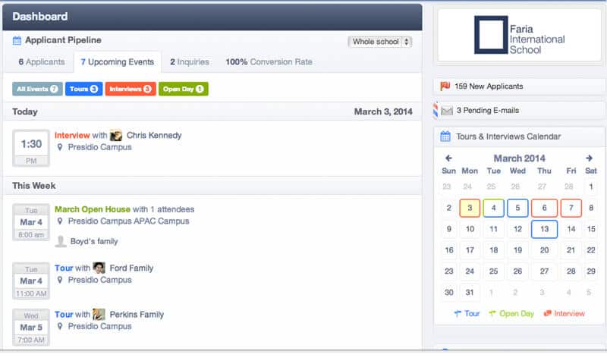Select March 6 interview date
The height and width of the screenshot is (364, 607).
coord(544,208)
